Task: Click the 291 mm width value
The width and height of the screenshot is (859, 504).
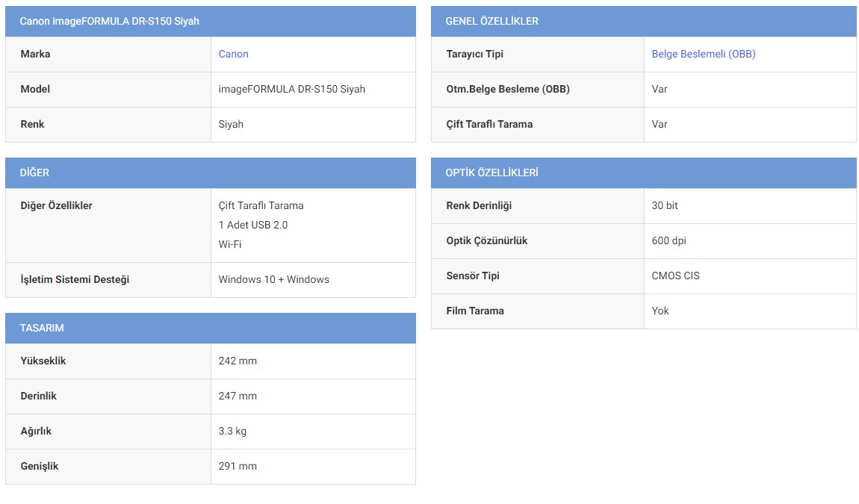Action: point(238,466)
